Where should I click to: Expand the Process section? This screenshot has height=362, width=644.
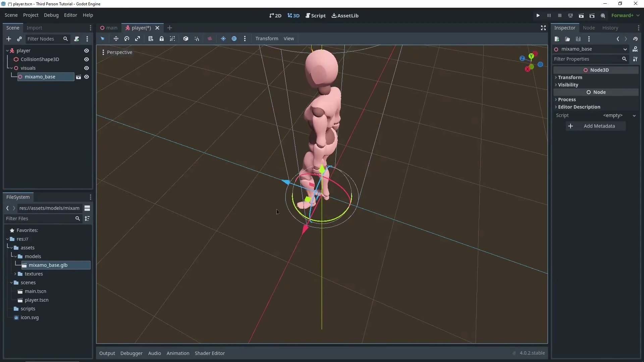(596, 100)
